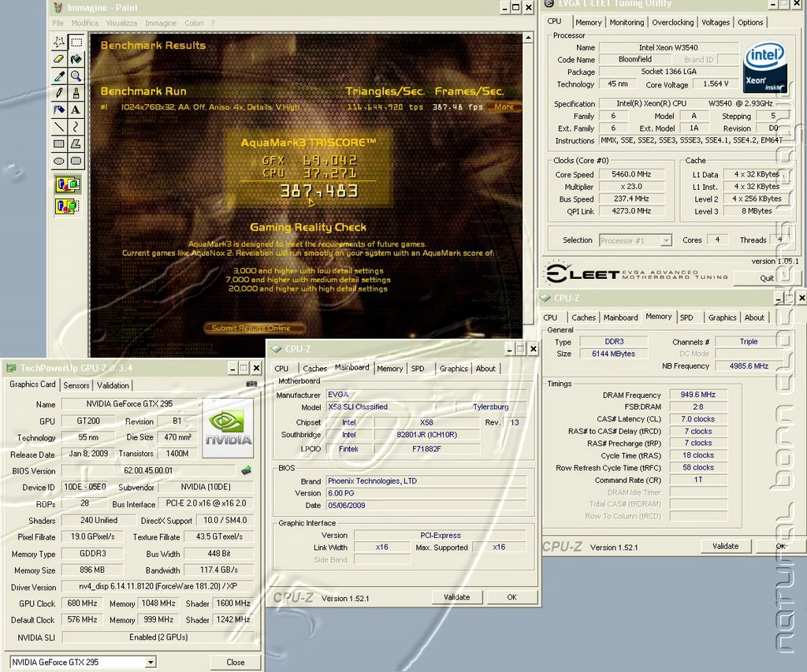Open the Colori menu in Paint
The height and width of the screenshot is (672, 807).
click(194, 23)
